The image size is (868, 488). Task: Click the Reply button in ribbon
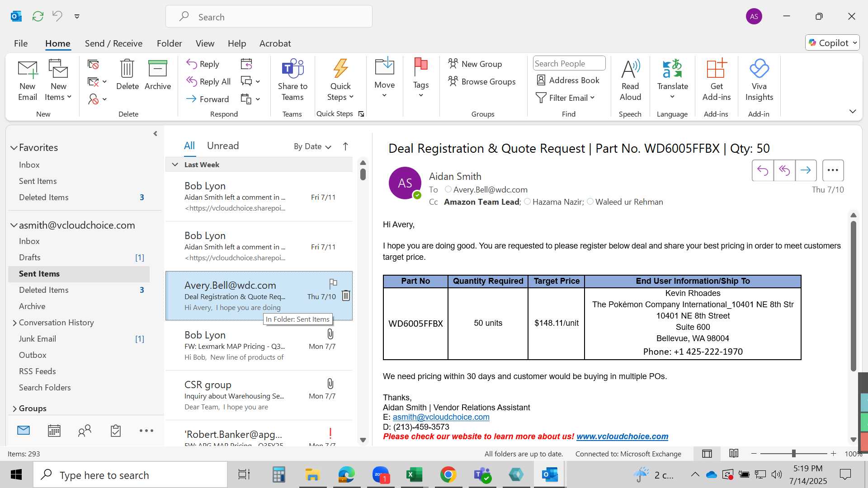point(203,64)
